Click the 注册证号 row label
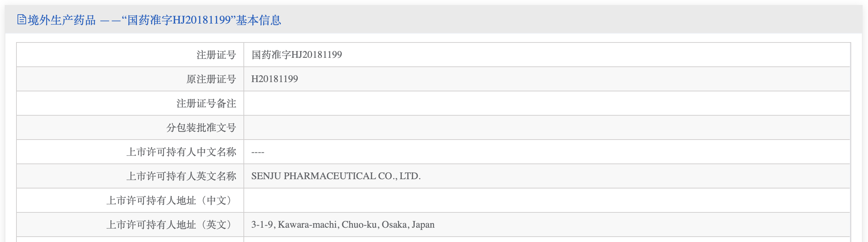This screenshot has width=868, height=242. pos(216,55)
